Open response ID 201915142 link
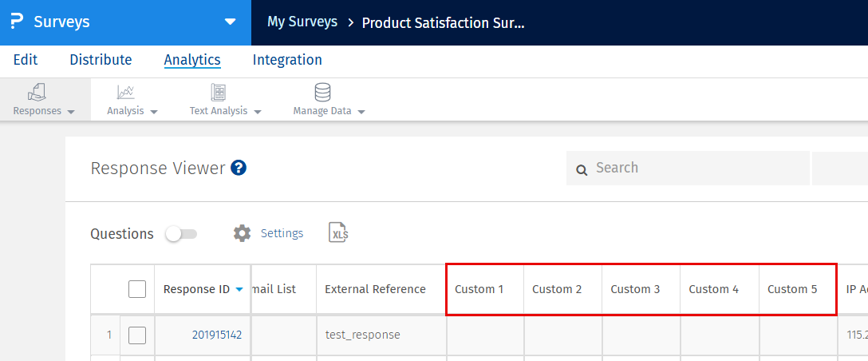Screen dimensions: 868x361 point(217,335)
